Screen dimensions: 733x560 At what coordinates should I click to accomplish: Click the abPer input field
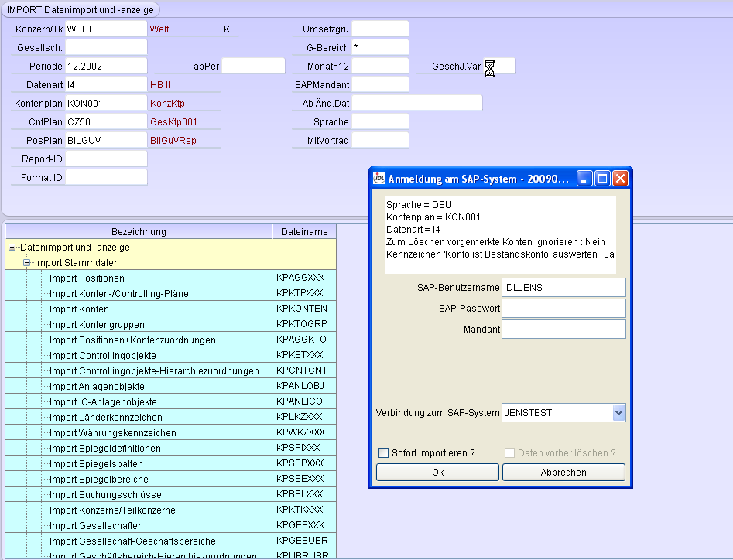tap(253, 66)
